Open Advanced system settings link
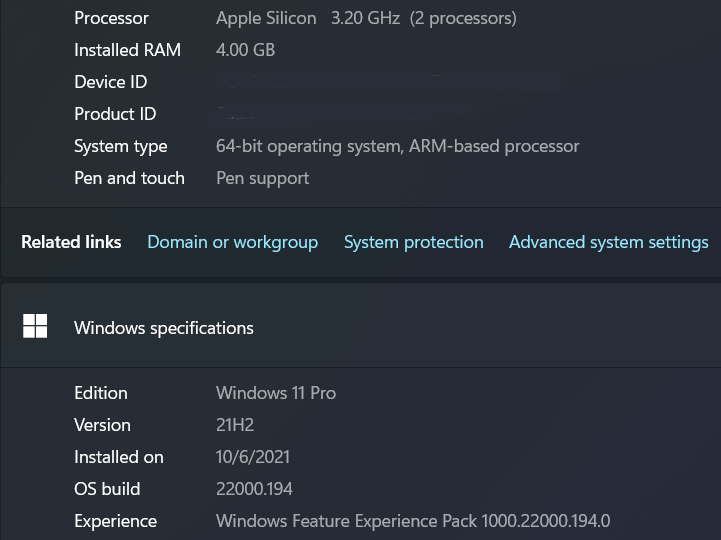This screenshot has height=540, width=721. (x=608, y=242)
